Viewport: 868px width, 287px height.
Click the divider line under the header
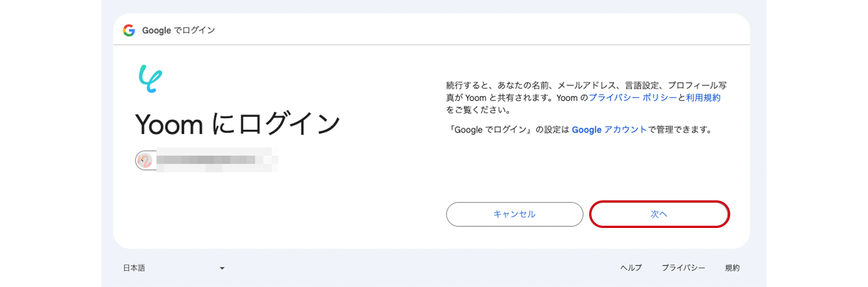click(x=431, y=45)
